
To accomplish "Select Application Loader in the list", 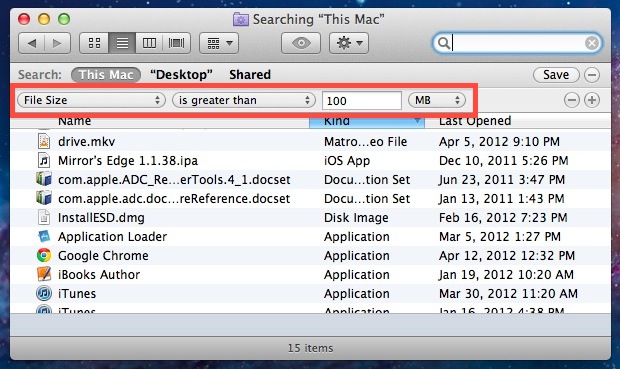I will tap(310, 237).
